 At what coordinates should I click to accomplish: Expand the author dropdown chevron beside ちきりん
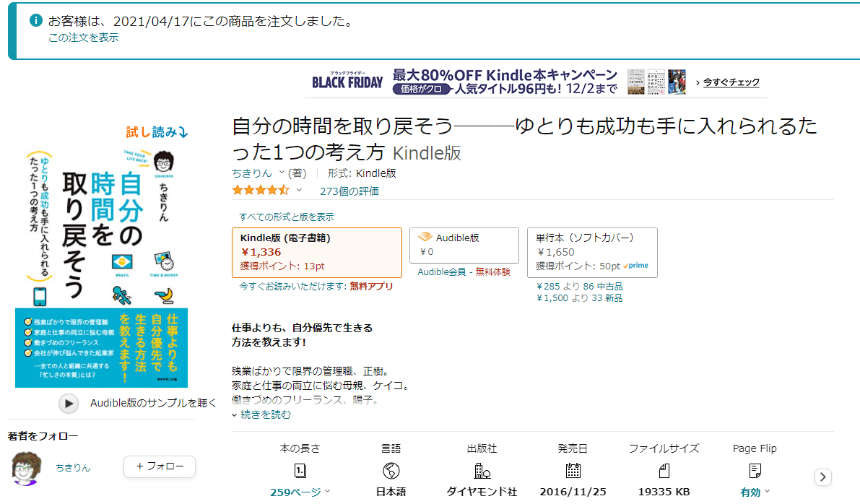click(282, 172)
